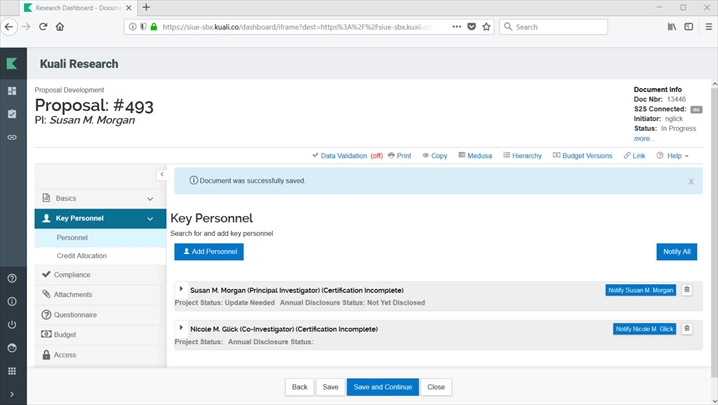Image resolution: width=718 pixels, height=405 pixels.
Task: Click the Add Personnel button
Action: [x=209, y=252]
